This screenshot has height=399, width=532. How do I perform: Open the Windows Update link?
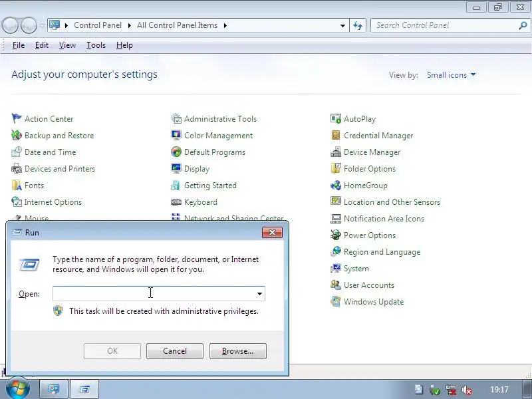pyautogui.click(x=374, y=302)
